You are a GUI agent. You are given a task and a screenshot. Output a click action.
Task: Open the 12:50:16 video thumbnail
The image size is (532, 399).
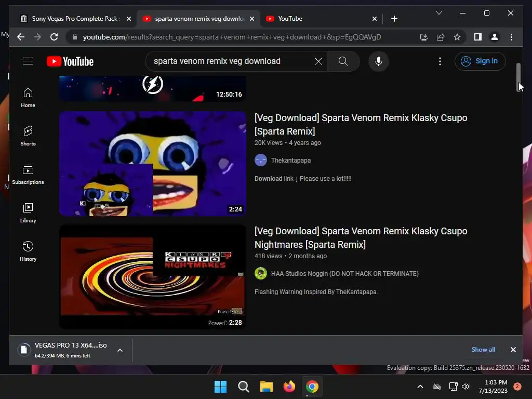coord(153,88)
